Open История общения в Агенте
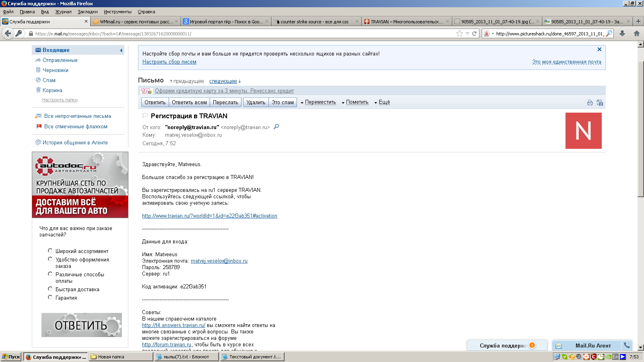 pos(75,142)
